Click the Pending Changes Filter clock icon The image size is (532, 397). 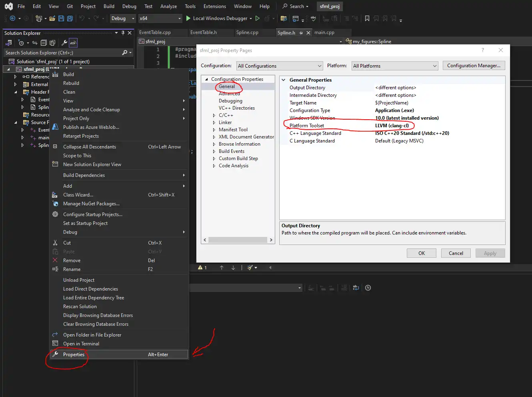pyautogui.click(x=21, y=43)
